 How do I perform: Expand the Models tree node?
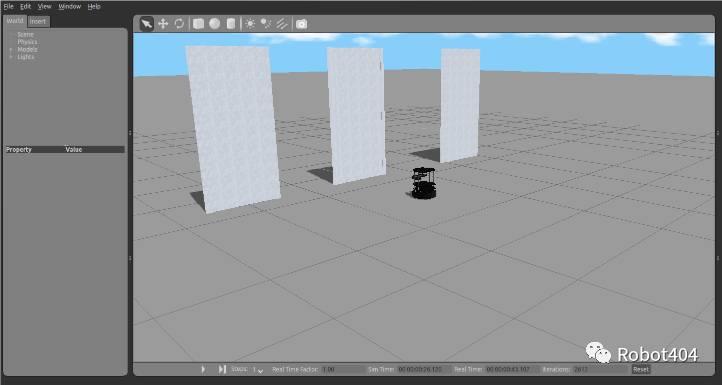click(11, 49)
